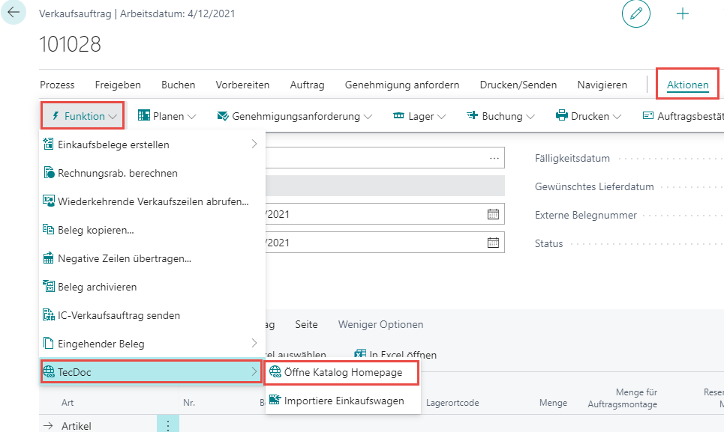Image resolution: width=724 pixels, height=432 pixels.
Task: Open the Freigeben menu tab
Action: 118,85
